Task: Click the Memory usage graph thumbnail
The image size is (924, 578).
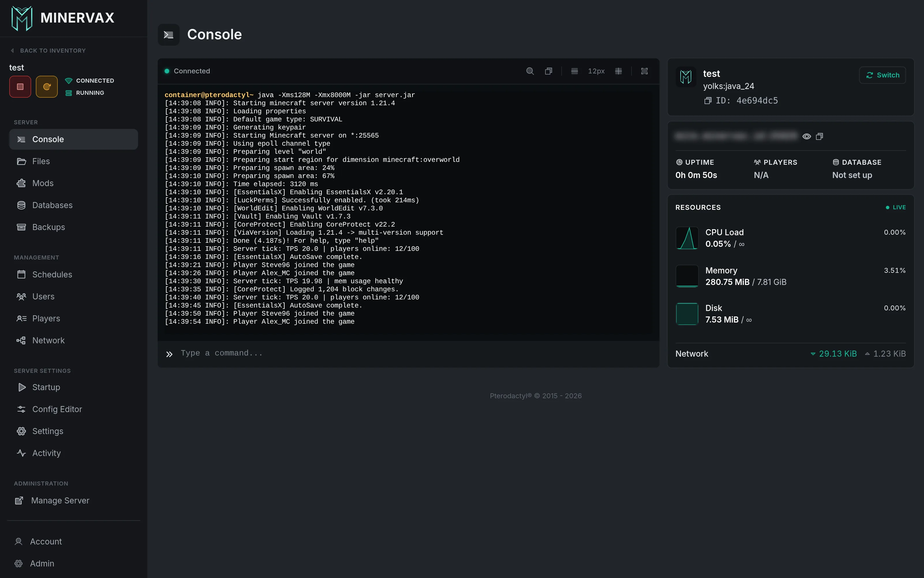Action: 687,276
